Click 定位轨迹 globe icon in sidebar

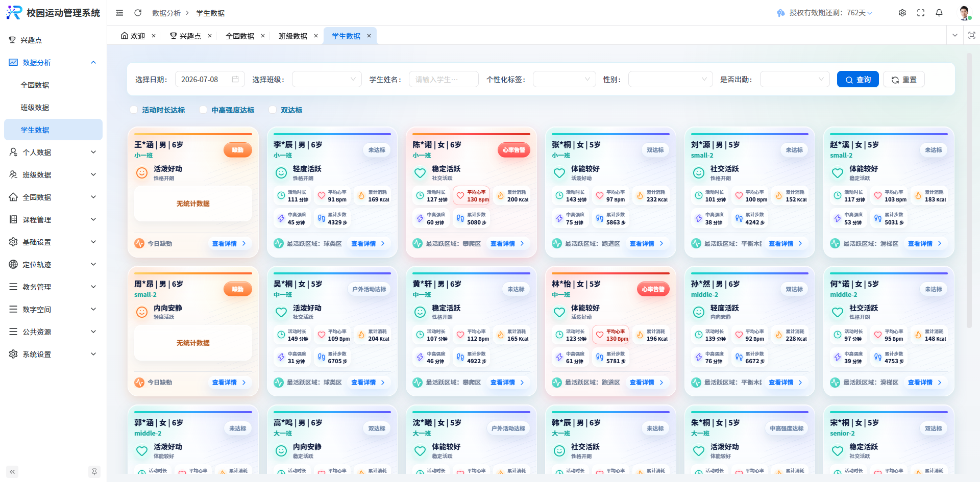pos(13,264)
